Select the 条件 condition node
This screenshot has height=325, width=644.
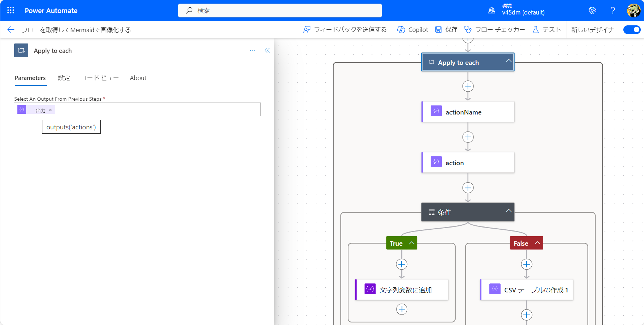pos(468,212)
